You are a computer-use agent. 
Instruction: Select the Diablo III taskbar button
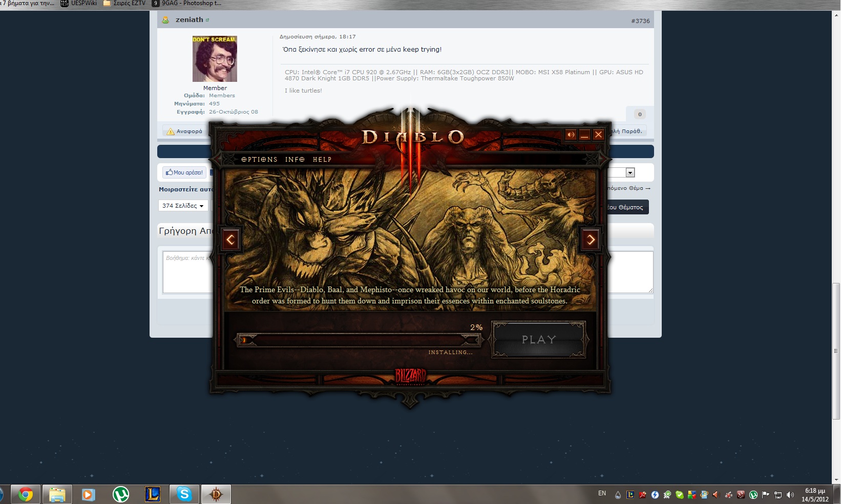pos(216,494)
